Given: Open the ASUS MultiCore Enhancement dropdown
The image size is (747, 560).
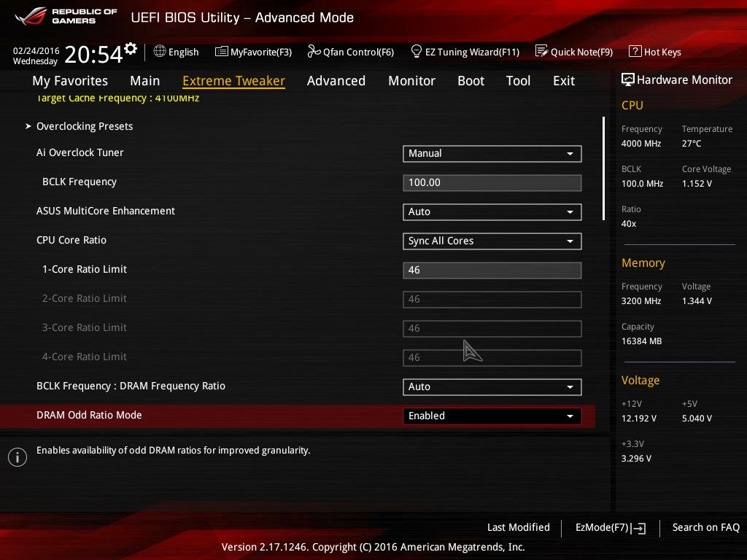Looking at the screenshot, I should pos(492,212).
